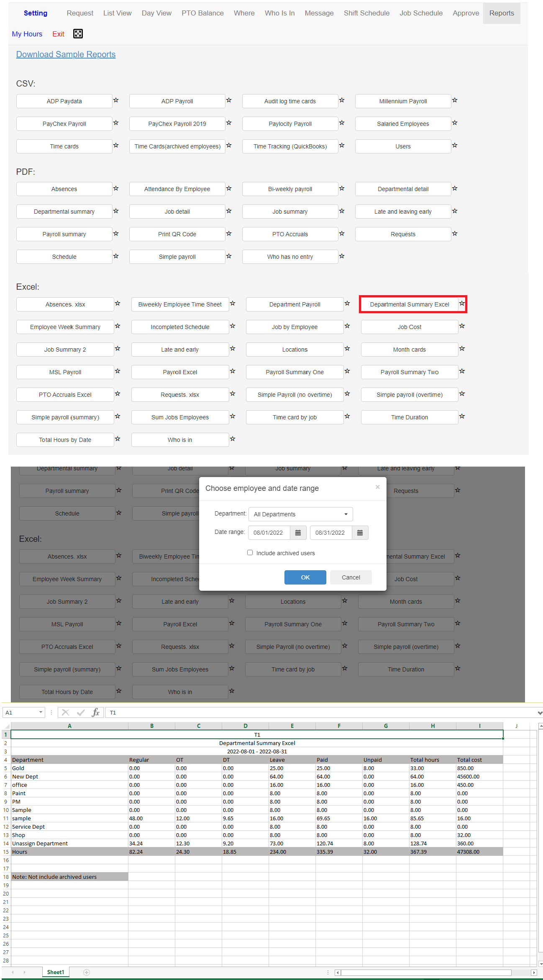Expand the Excel Name Box dropdown arrow

[41, 712]
